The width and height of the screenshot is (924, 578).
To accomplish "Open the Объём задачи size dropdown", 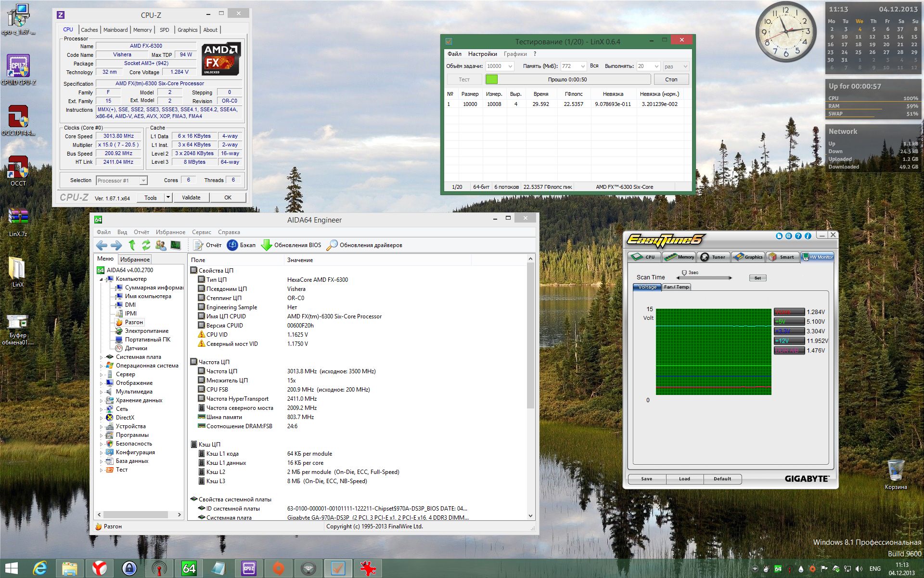I will point(510,66).
